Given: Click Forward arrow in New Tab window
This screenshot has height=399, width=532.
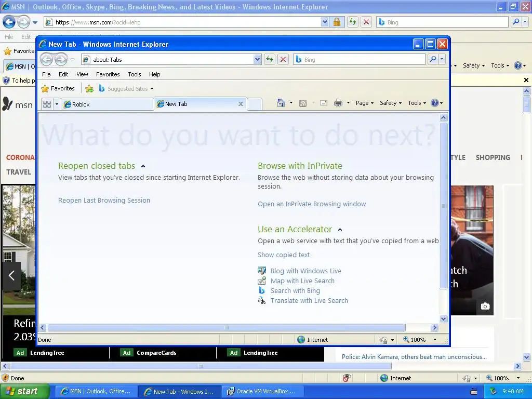Looking at the screenshot, I should [61, 60].
